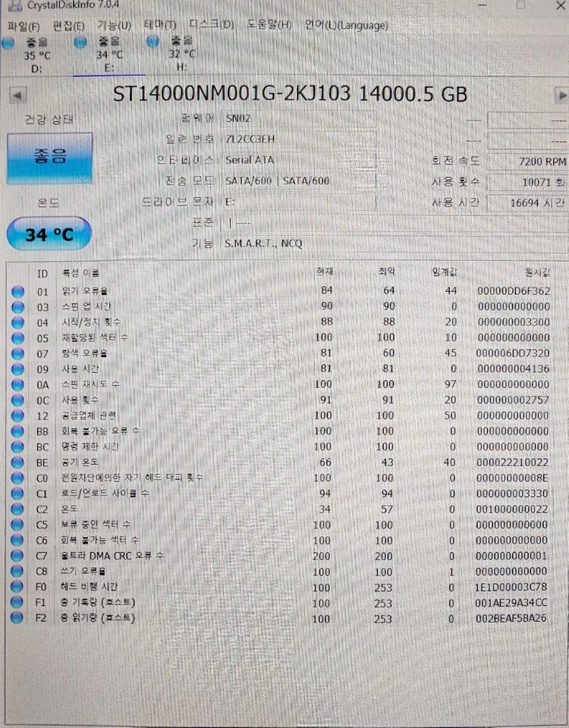Screen dimensions: 569x728
Task: Go to previous disk with left arrow
Action: click(17, 96)
